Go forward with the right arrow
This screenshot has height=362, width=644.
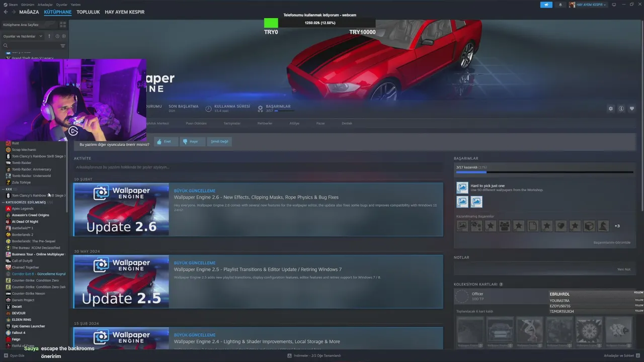click(x=14, y=12)
